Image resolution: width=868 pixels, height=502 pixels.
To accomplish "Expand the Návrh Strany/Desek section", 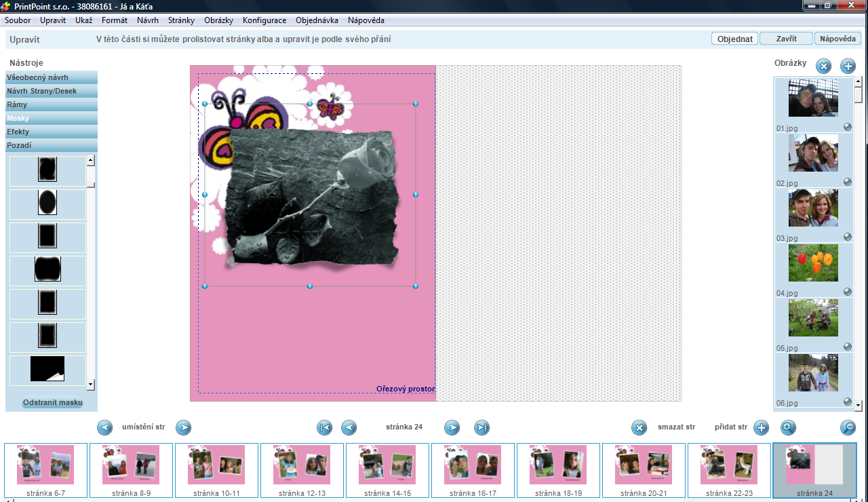I will [52, 91].
